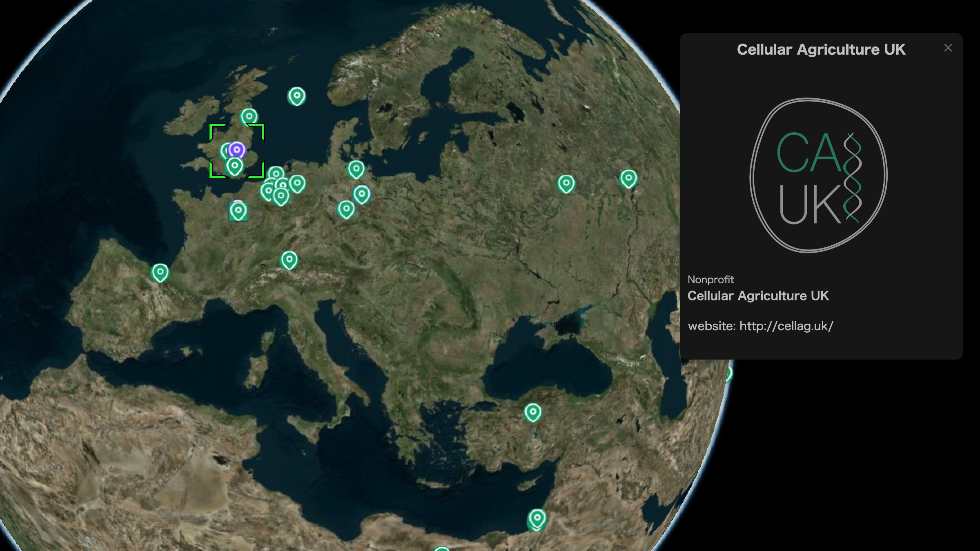Click the purple map pin in England
The width and height of the screenshot is (980, 551).
(237, 149)
